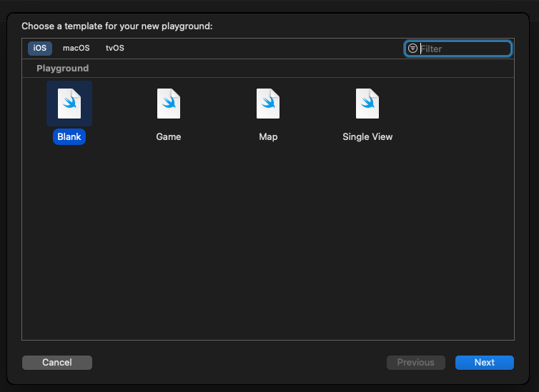Click the highlighted Blank template label

click(x=69, y=136)
